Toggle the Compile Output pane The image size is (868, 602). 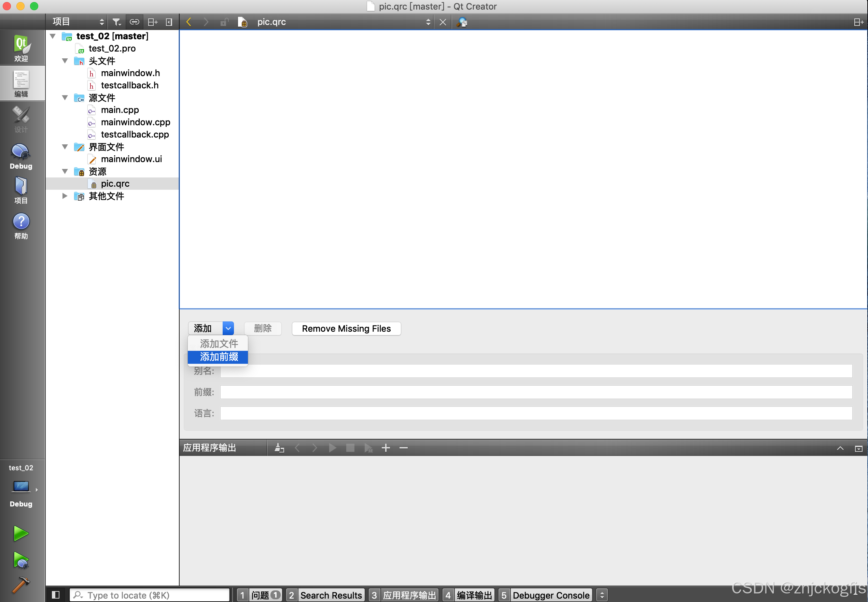[x=468, y=595]
